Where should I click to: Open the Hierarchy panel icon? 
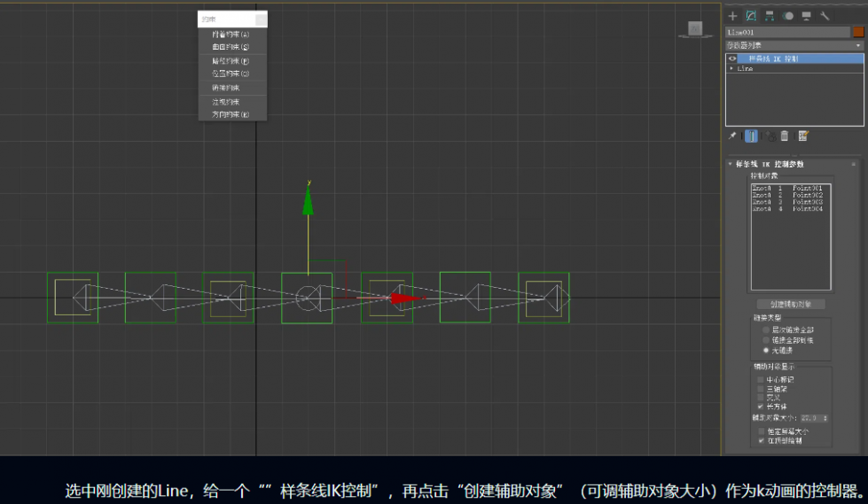click(770, 16)
